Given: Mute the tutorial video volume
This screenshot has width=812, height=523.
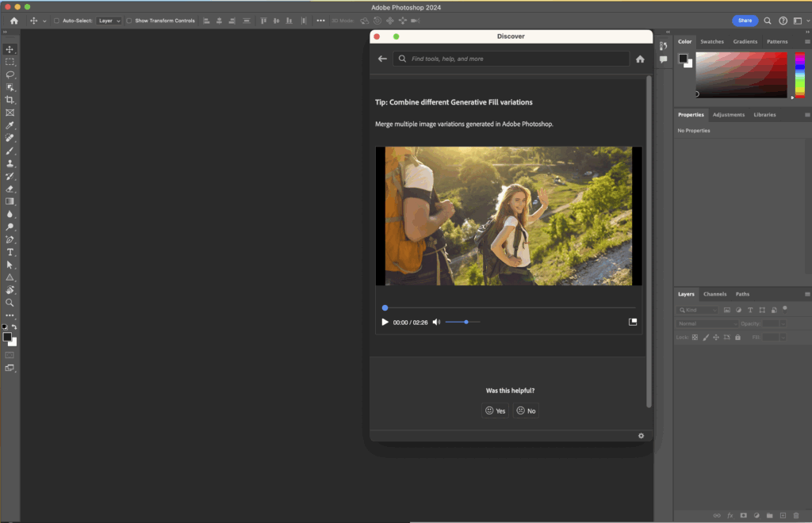Looking at the screenshot, I should point(436,322).
